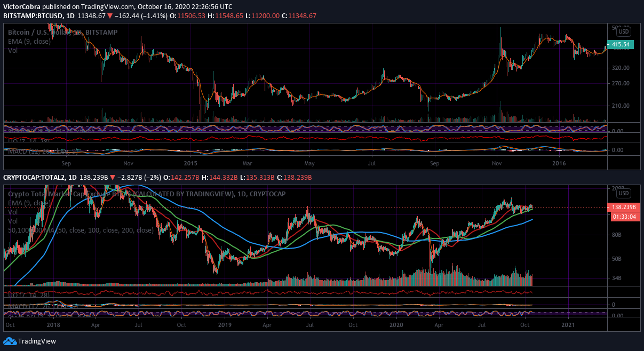Image resolution: width=644 pixels, height=351 pixels.
Task: Select EMA (9, close) legend on TOTAL2 chart
Action: [30, 203]
